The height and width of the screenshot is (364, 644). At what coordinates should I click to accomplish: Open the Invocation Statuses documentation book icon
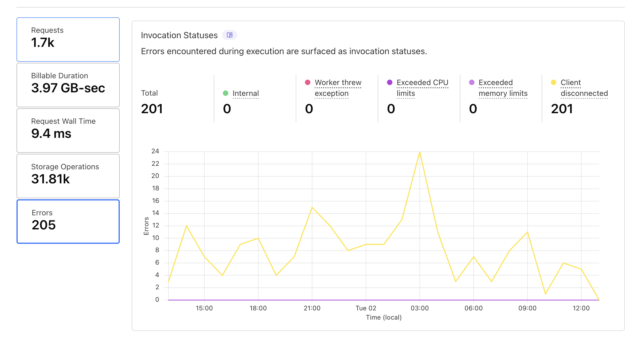coord(229,35)
